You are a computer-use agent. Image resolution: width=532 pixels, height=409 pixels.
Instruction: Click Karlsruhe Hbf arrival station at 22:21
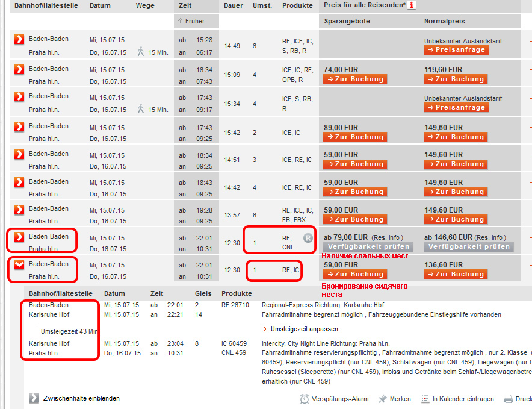coord(49,314)
